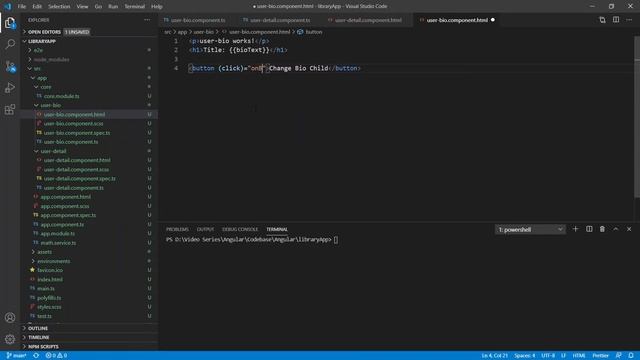Click line 2 in the code editor
This screenshot has height=360, width=640.
pyautogui.click(x=238, y=50)
